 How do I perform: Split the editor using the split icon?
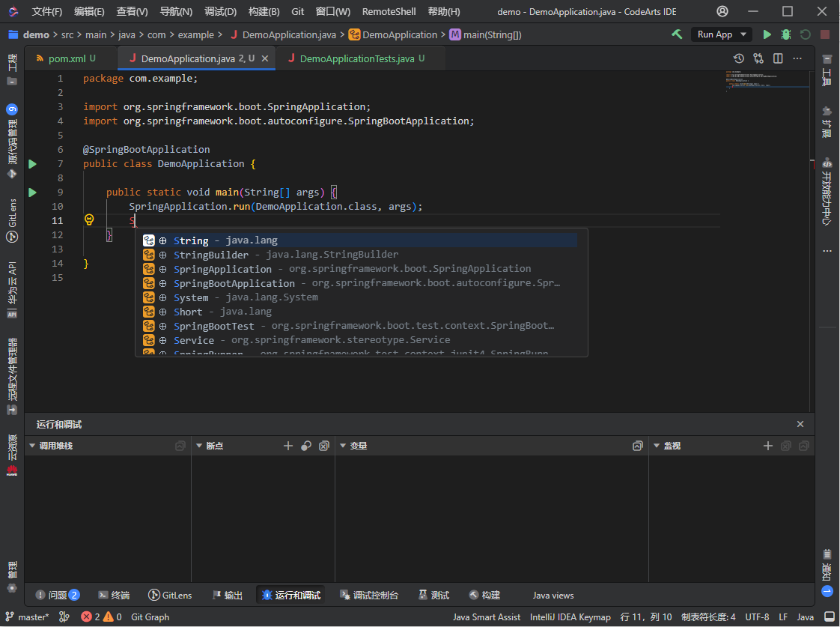(x=777, y=58)
